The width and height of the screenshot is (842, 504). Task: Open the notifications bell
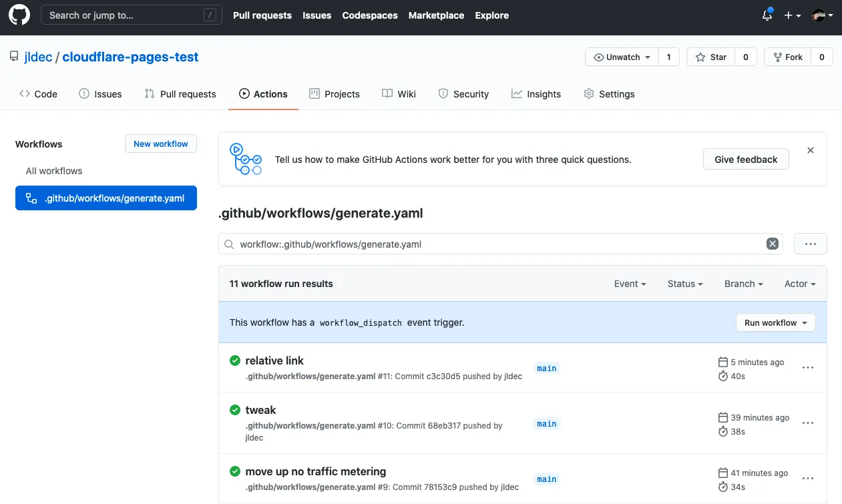coord(766,15)
